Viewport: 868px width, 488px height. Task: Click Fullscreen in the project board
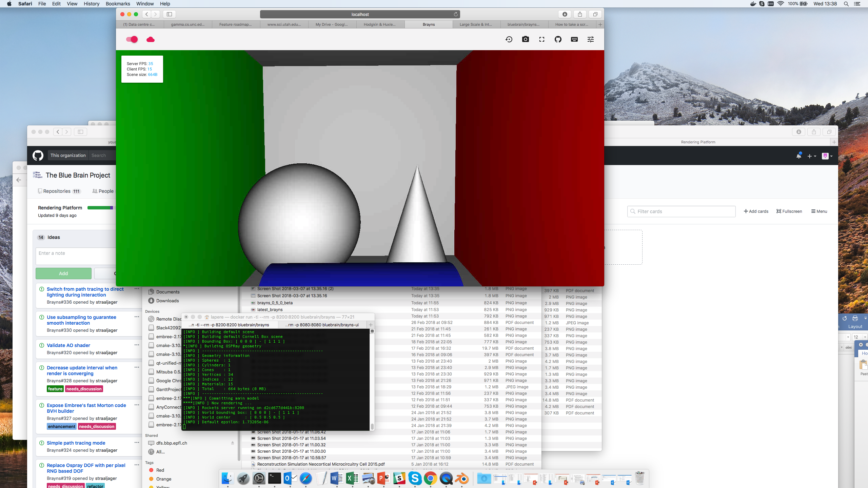click(789, 211)
